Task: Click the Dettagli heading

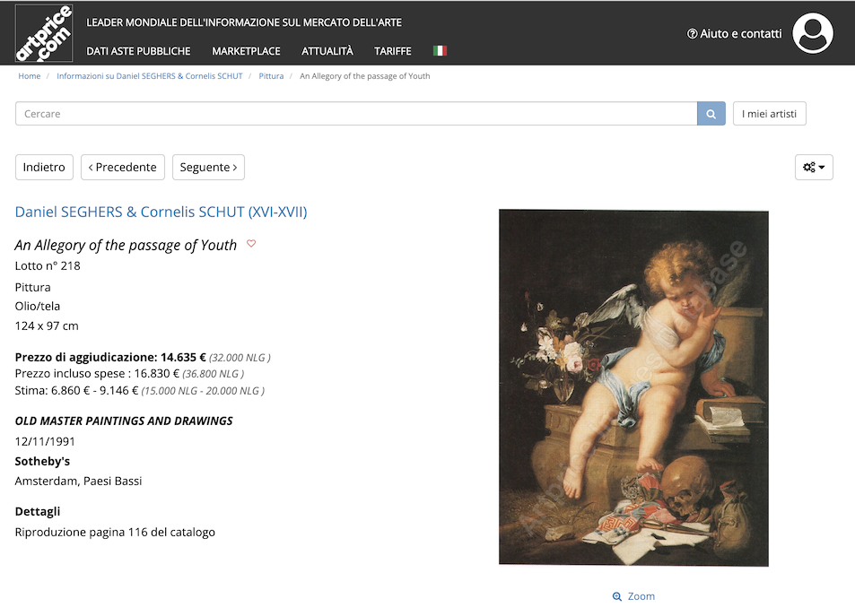Action: [38, 511]
